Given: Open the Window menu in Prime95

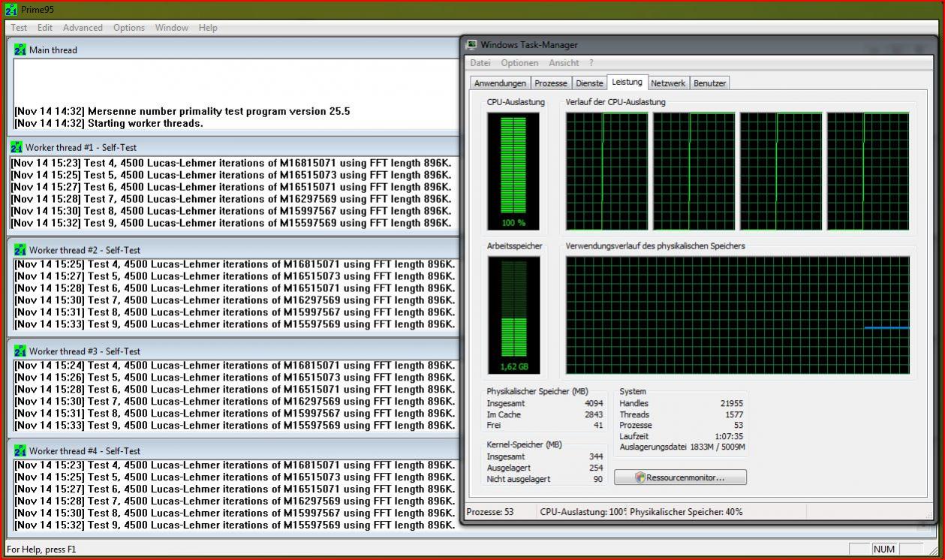Looking at the screenshot, I should click(172, 28).
